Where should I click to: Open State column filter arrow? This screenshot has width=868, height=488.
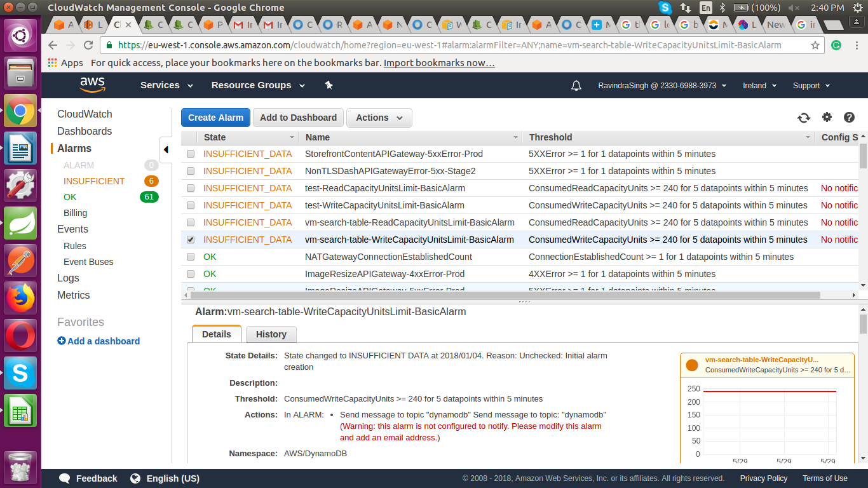pos(292,137)
